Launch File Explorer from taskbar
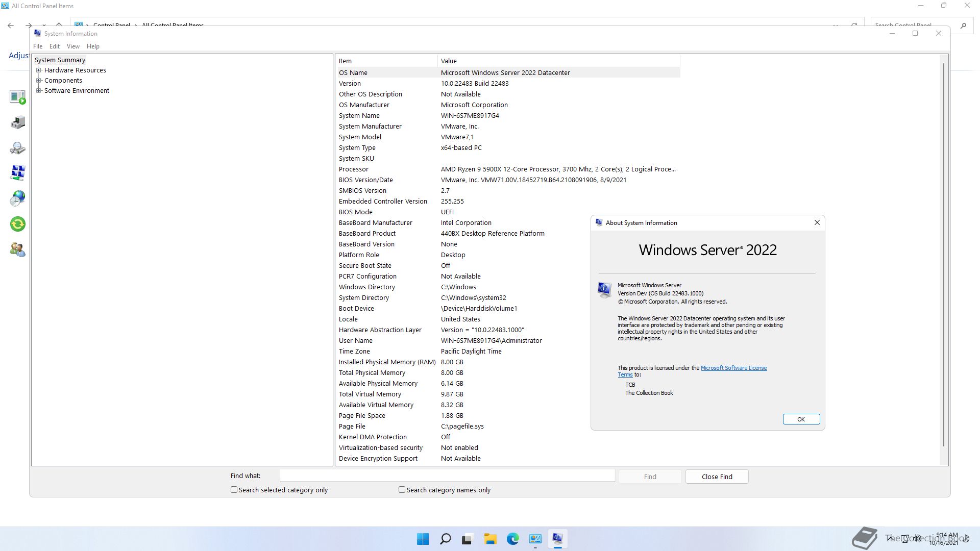 coord(490,539)
